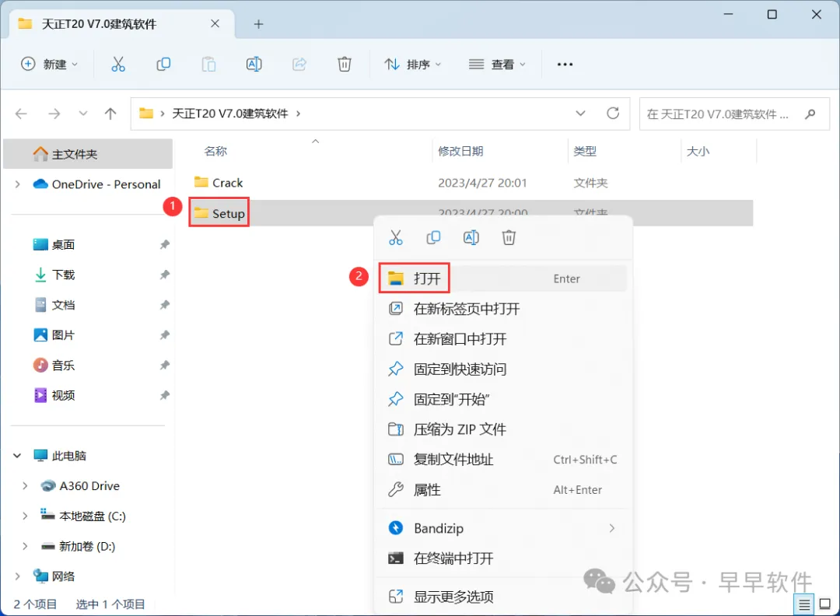Click the Paste icon in the toolbar
840x616 pixels.
pos(208,65)
